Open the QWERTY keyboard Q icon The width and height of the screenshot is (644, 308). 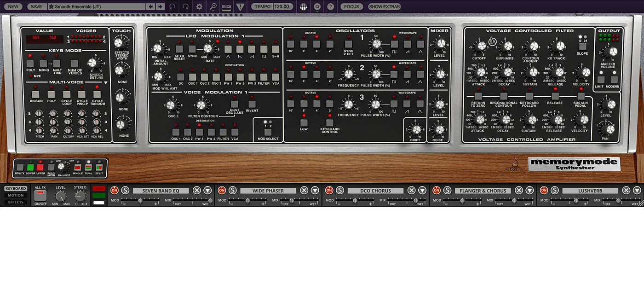point(317,6)
